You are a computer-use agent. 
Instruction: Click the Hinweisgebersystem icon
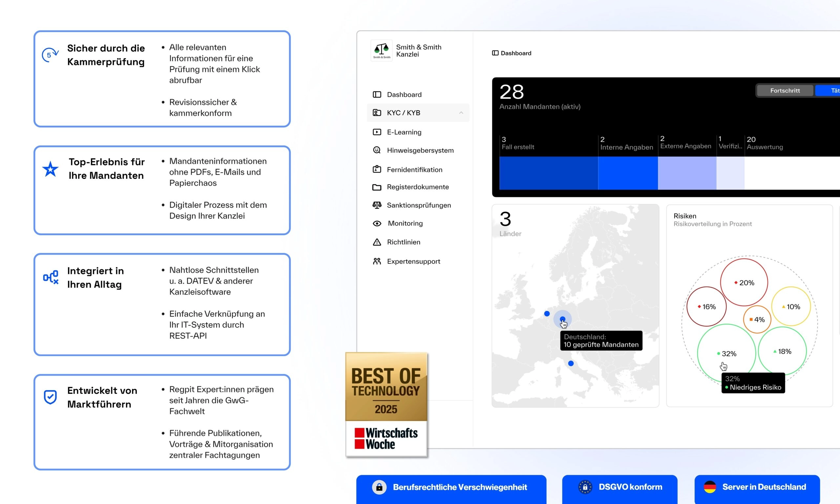pos(377,150)
